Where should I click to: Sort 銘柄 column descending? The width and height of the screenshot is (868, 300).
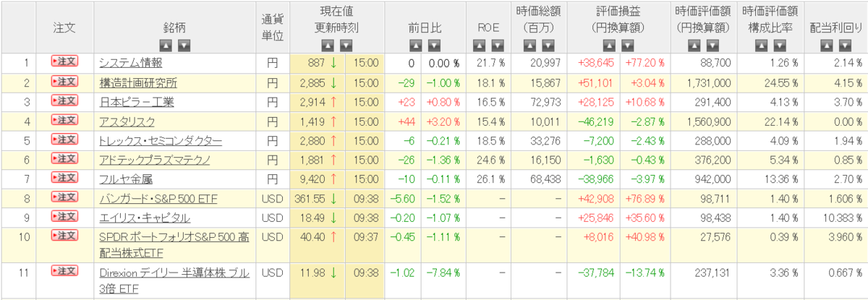(x=184, y=46)
